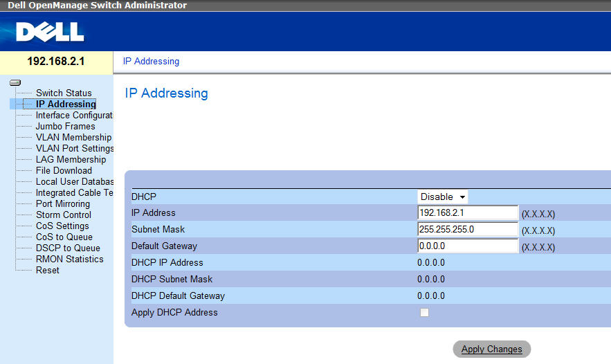Click the IP Address input field

pyautogui.click(x=468, y=212)
